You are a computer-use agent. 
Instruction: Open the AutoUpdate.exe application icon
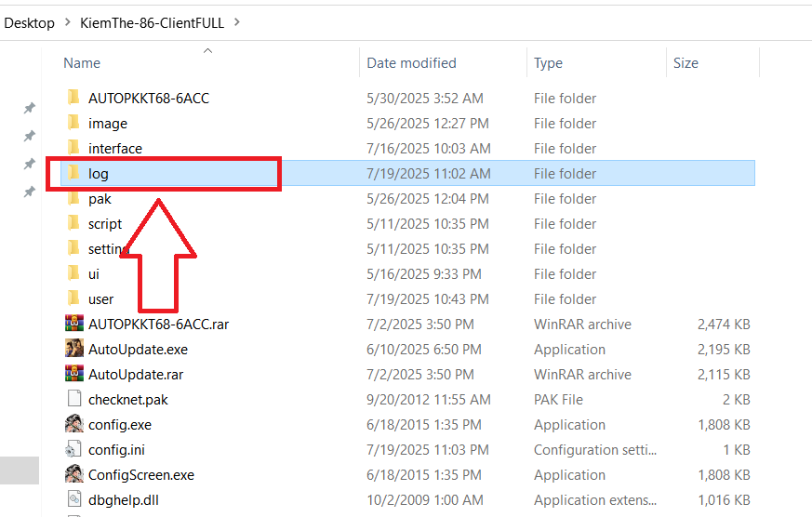[74, 350]
